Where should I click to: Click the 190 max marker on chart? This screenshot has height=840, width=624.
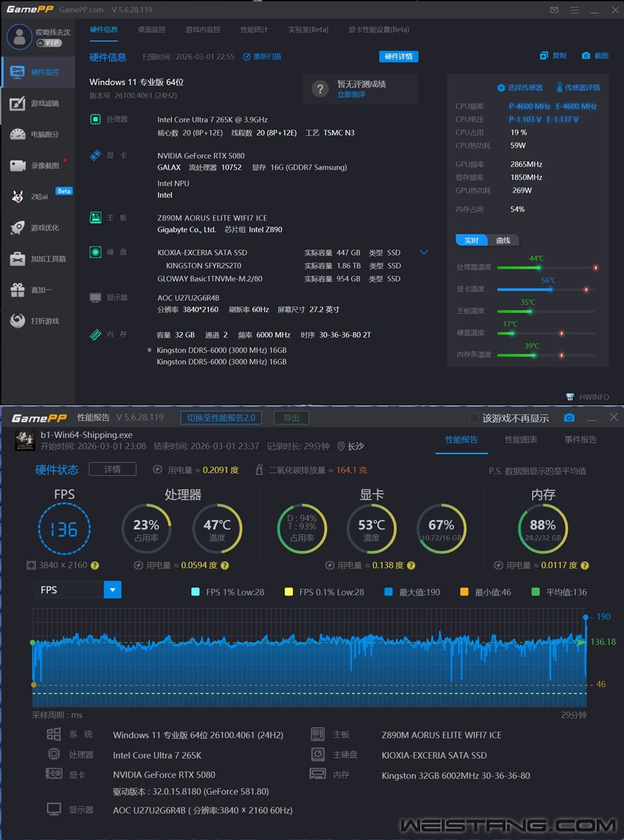(585, 617)
